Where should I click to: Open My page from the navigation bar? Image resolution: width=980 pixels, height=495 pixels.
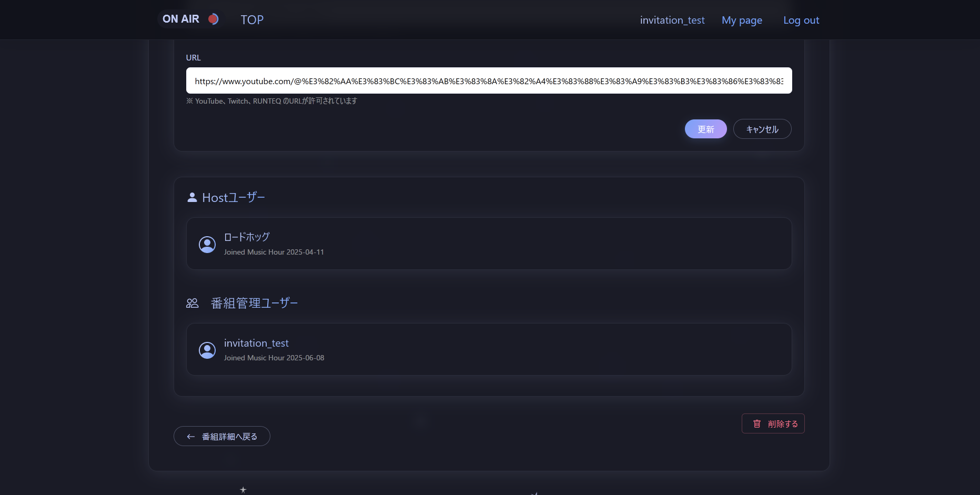(x=742, y=20)
